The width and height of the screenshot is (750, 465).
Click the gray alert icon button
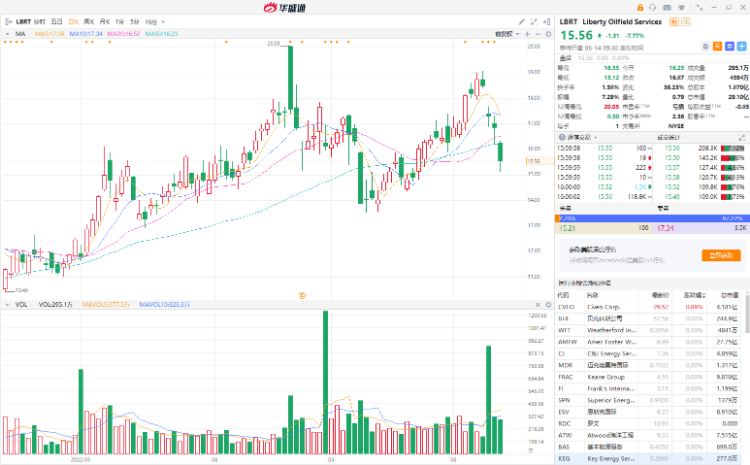click(706, 46)
